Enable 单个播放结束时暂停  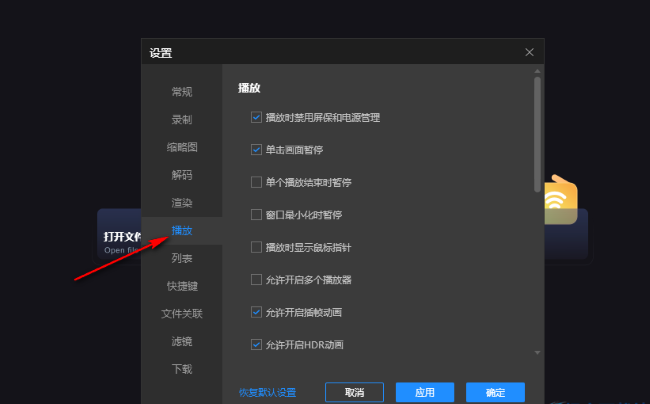[x=256, y=182]
